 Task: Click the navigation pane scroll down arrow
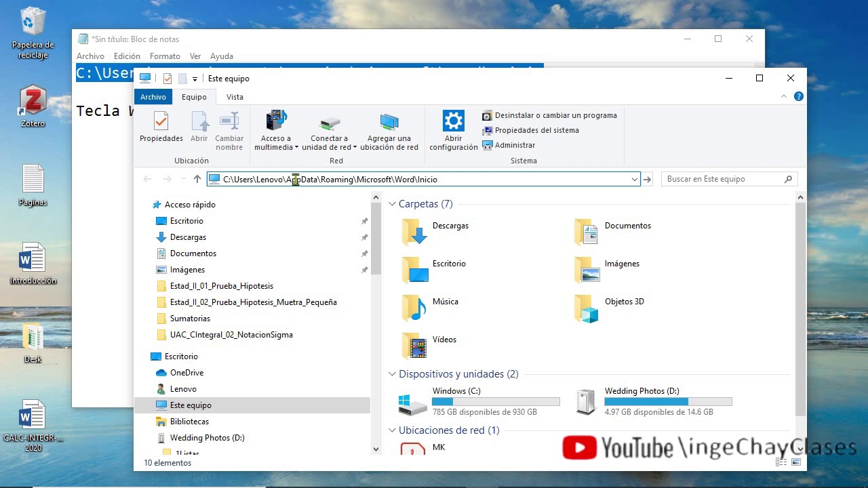click(x=376, y=449)
